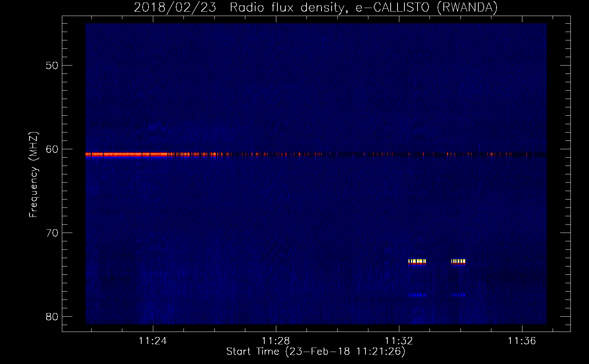The image size is (589, 364).
Task: Click the '70' frequency tick label
Action: [x=52, y=233]
